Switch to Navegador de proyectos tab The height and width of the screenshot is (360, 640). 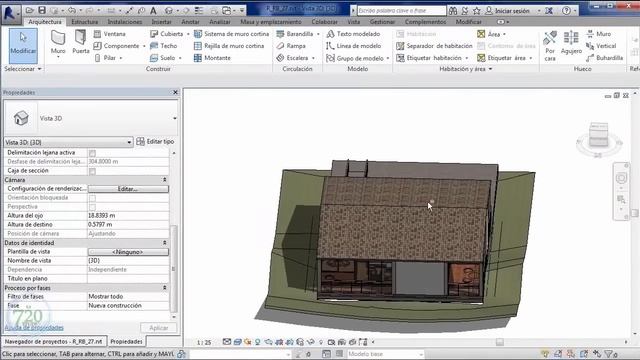[x=53, y=342]
